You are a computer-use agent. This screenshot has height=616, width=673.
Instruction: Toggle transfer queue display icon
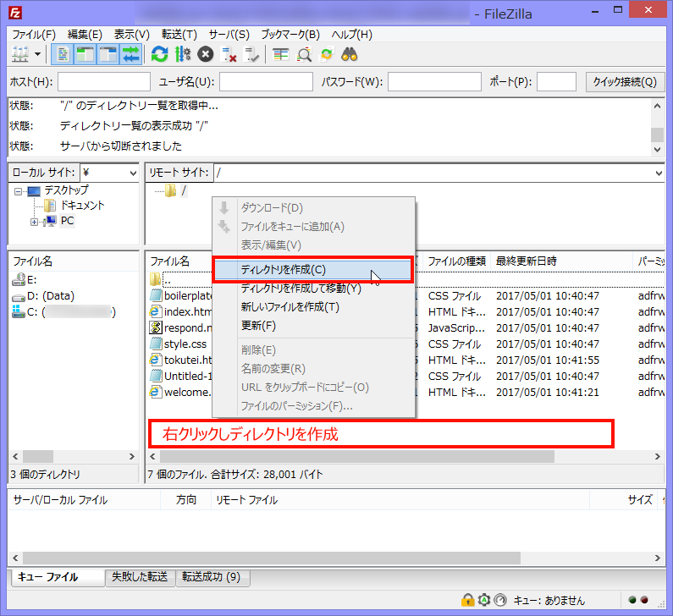coord(130,54)
